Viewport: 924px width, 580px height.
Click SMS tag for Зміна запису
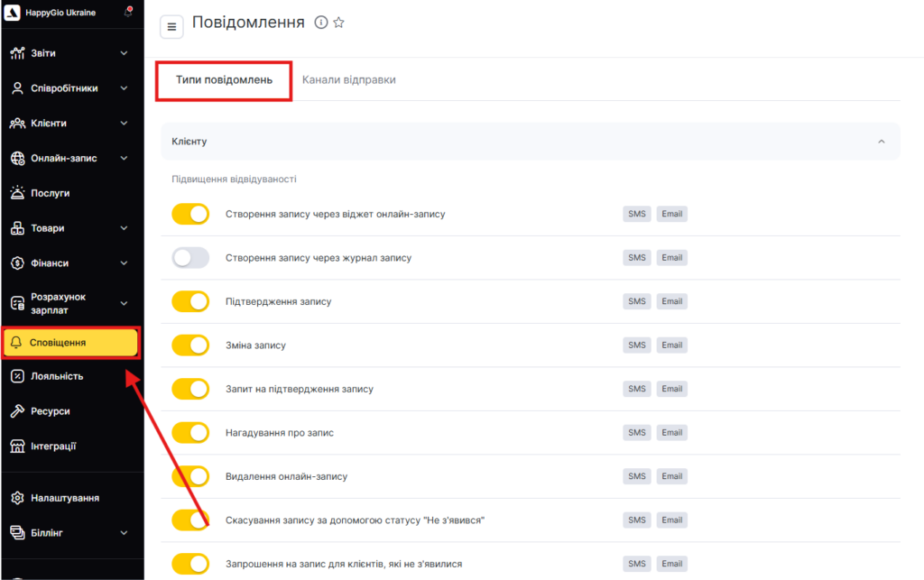tap(637, 345)
